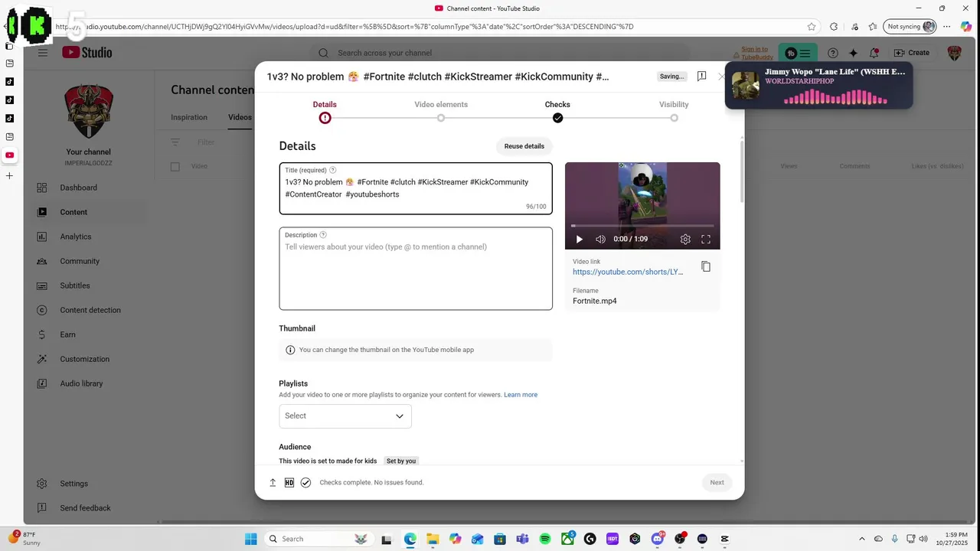Open video player settings gear
980x551 pixels.
click(x=685, y=239)
